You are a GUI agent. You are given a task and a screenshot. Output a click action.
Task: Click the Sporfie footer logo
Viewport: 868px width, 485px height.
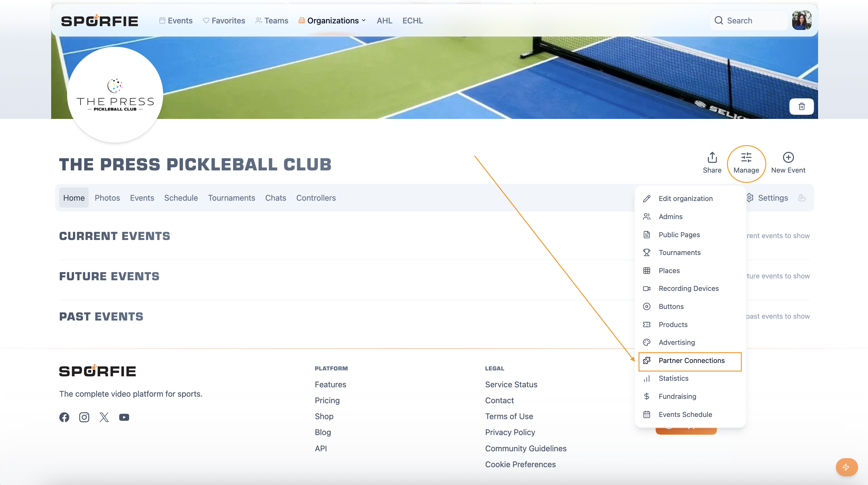(98, 371)
